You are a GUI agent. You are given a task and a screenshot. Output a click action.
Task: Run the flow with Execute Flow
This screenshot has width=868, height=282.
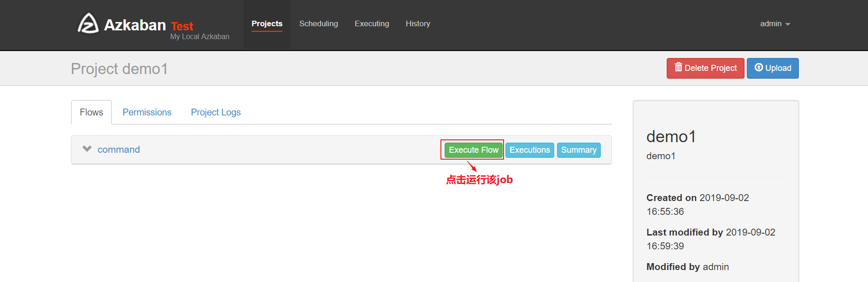(x=474, y=150)
